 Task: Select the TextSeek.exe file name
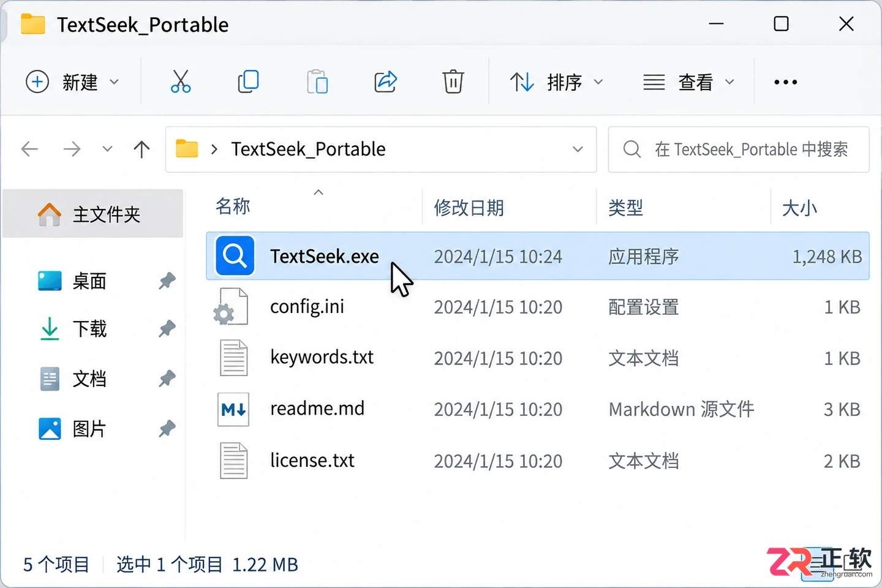click(325, 256)
